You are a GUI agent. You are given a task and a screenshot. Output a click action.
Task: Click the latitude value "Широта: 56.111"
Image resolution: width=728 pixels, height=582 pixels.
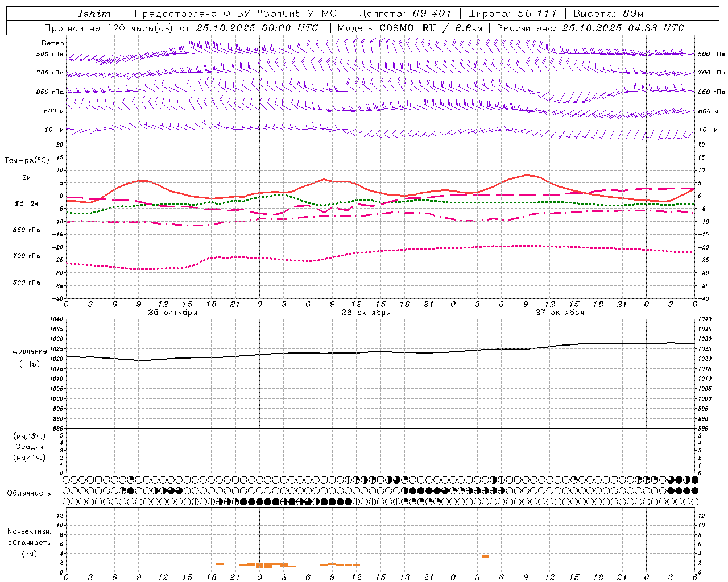coord(512,14)
